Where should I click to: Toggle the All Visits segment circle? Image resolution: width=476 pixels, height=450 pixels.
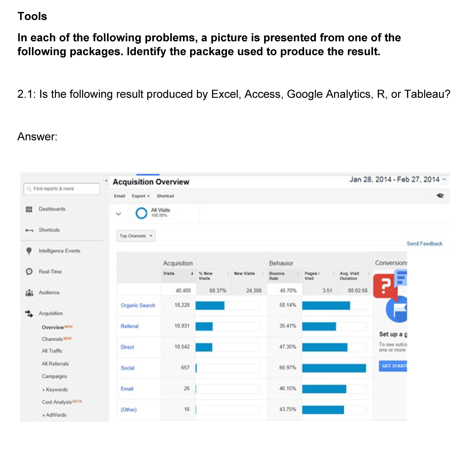click(x=141, y=213)
